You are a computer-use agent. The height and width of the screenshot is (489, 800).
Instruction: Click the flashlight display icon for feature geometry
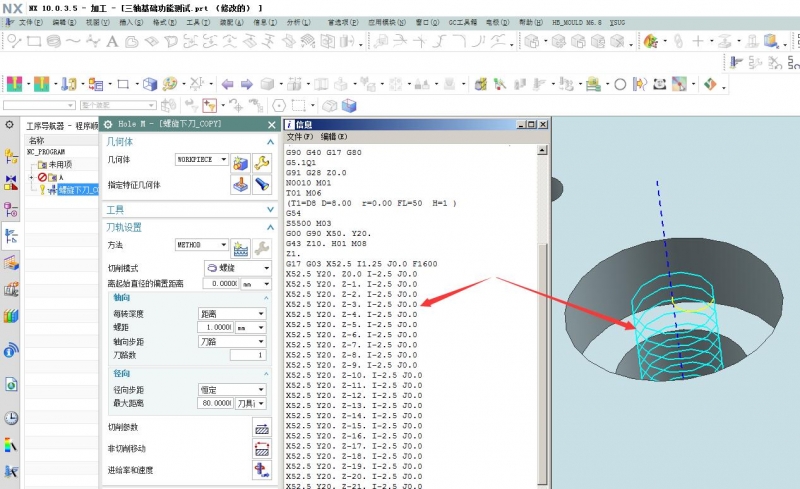(262, 185)
